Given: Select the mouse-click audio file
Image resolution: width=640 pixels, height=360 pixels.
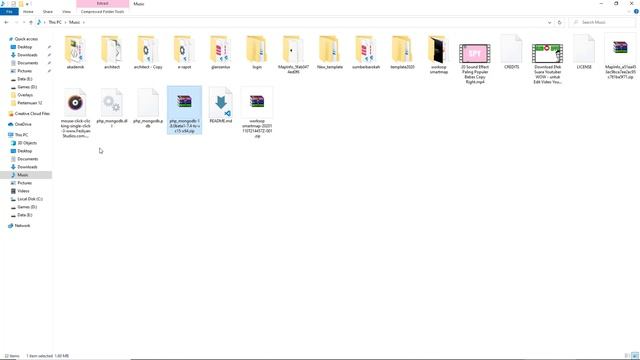Looking at the screenshot, I should pos(76,113).
